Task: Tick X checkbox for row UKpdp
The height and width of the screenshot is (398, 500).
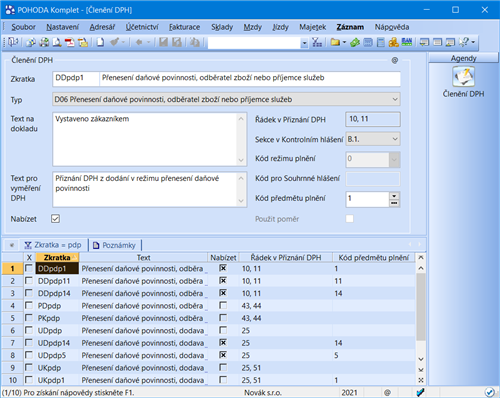Action: click(x=29, y=367)
